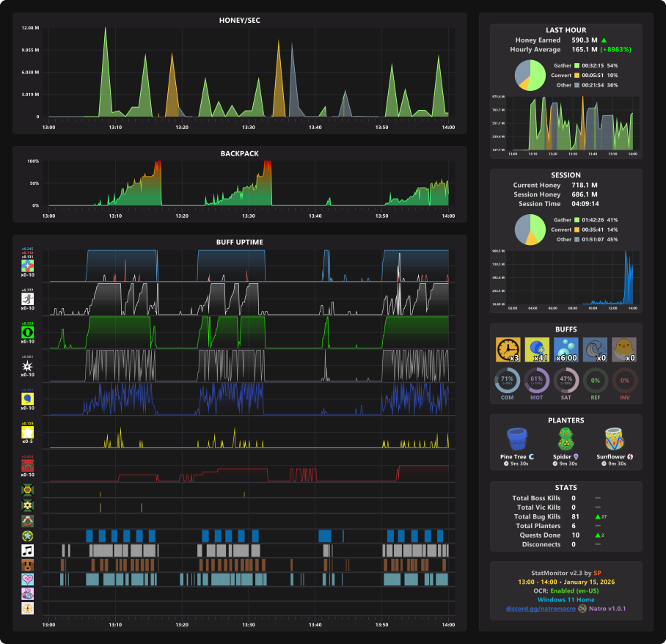Image resolution: width=666 pixels, height=644 pixels.
Task: Select the brown Bear Morph icon
Action: (28, 565)
